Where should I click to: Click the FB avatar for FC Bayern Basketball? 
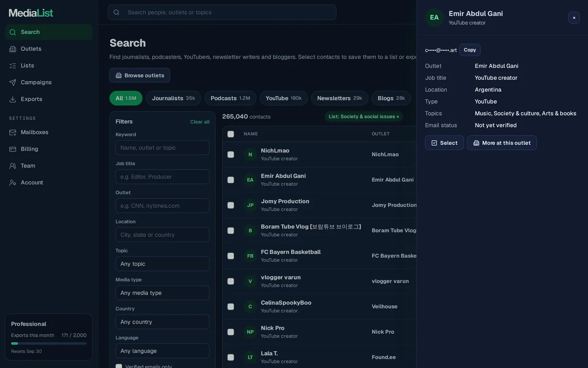pyautogui.click(x=250, y=256)
